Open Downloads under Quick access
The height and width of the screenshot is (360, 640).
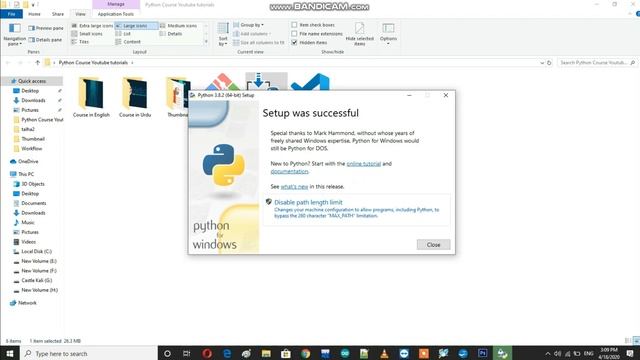pos(33,100)
